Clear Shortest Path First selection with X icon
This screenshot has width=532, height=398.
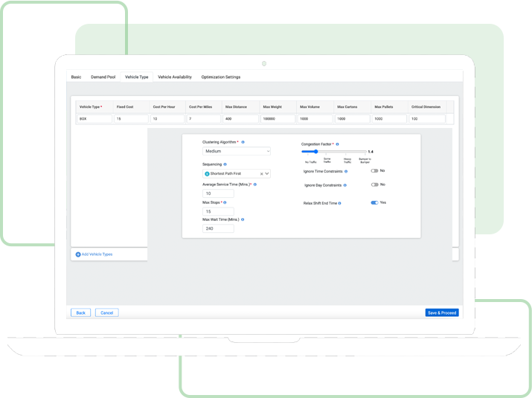point(261,173)
